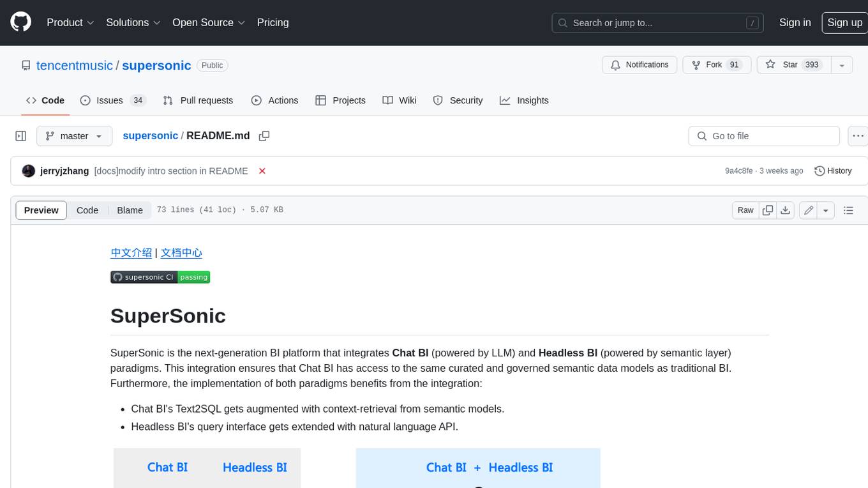Screen dimensions: 868x488
Task: View the file History
Action: 833,171
